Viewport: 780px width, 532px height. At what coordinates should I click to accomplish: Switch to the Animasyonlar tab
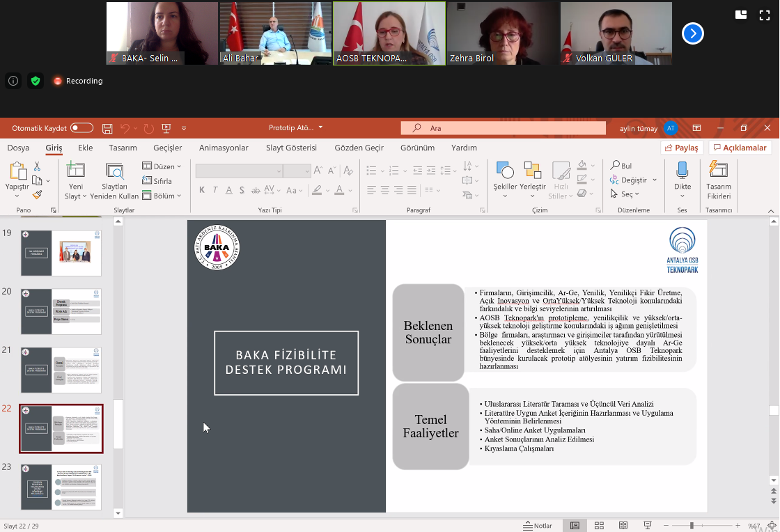(x=224, y=148)
